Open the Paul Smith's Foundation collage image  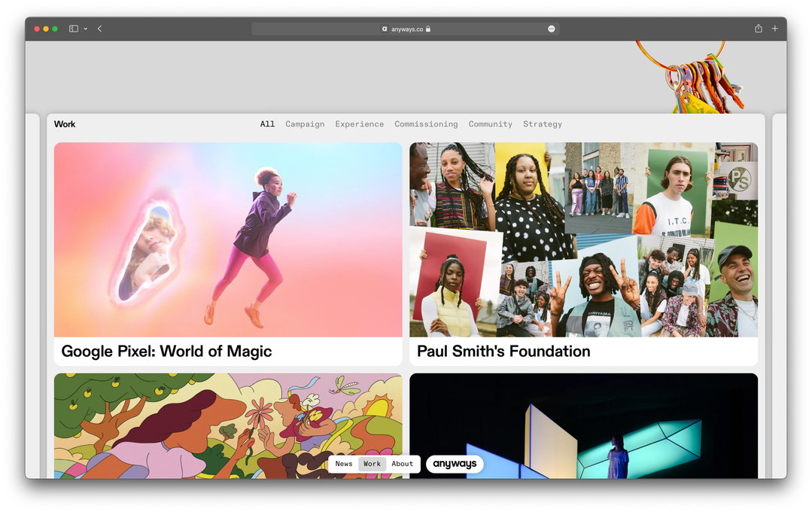point(584,240)
